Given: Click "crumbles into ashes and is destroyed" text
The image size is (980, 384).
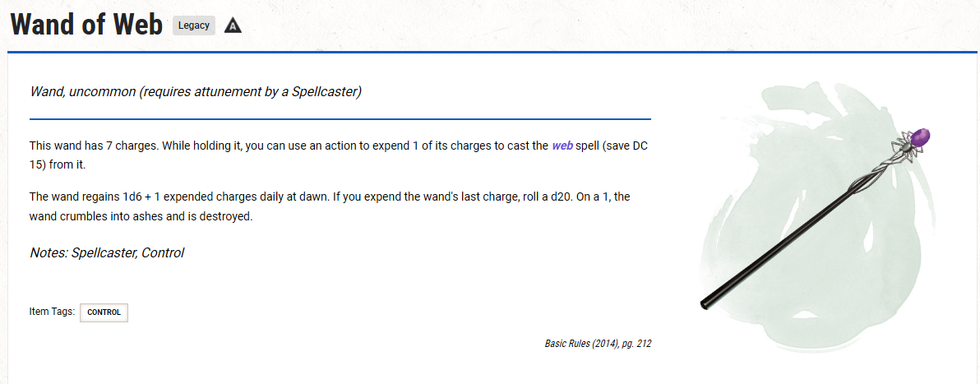Looking at the screenshot, I should (155, 216).
